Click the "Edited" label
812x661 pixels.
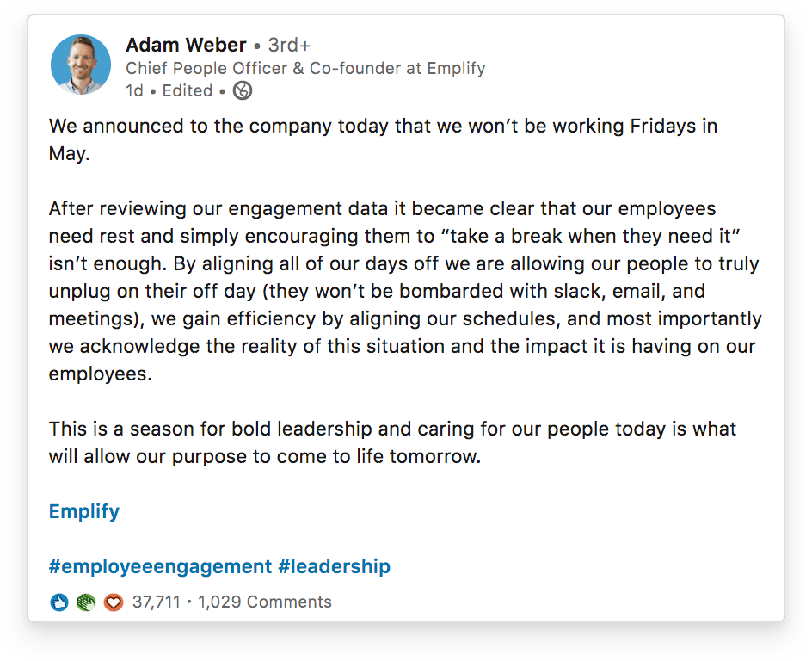pos(187,90)
